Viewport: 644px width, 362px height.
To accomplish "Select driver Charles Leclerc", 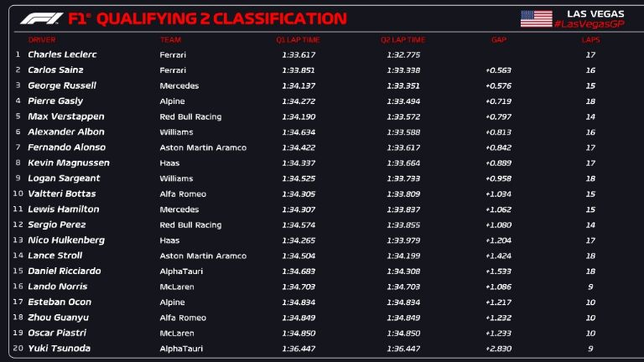I will 62,54.
